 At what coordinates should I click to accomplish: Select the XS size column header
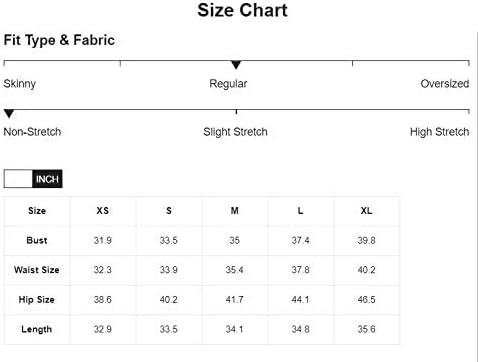click(103, 211)
